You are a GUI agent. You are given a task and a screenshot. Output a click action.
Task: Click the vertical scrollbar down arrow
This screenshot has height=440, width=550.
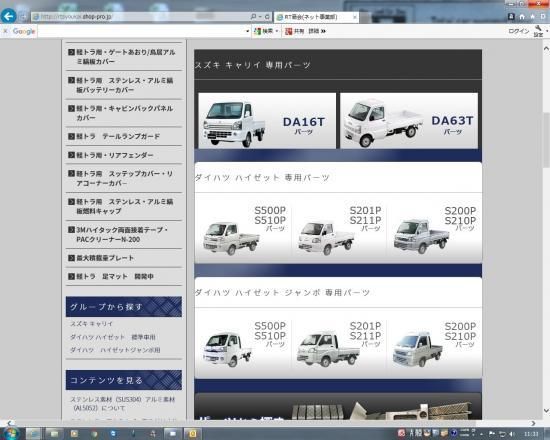[x=546, y=411]
